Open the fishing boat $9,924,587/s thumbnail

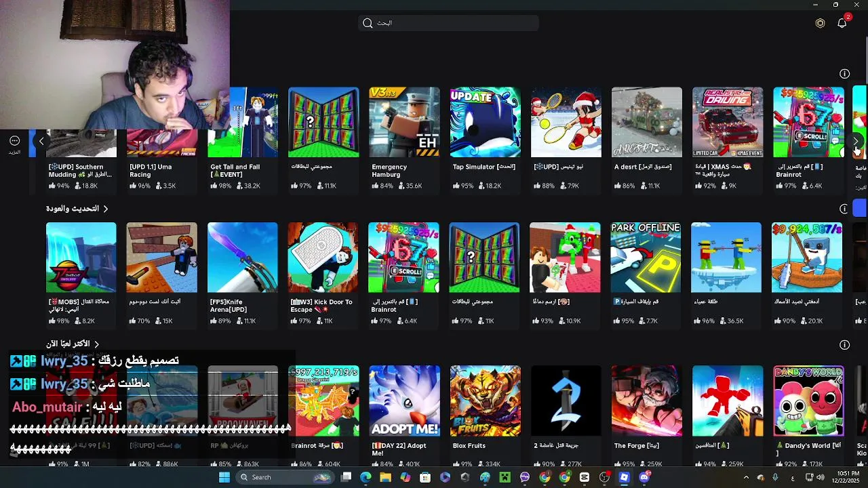(807, 258)
